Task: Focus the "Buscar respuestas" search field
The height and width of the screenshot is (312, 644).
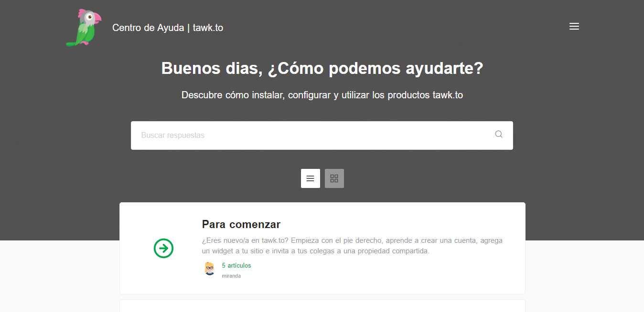Action: pyautogui.click(x=322, y=135)
